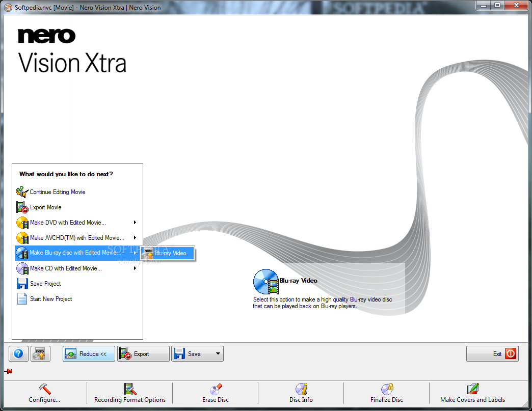Open help with the blue question mark icon
Image resolution: width=532 pixels, height=411 pixels.
click(x=18, y=353)
